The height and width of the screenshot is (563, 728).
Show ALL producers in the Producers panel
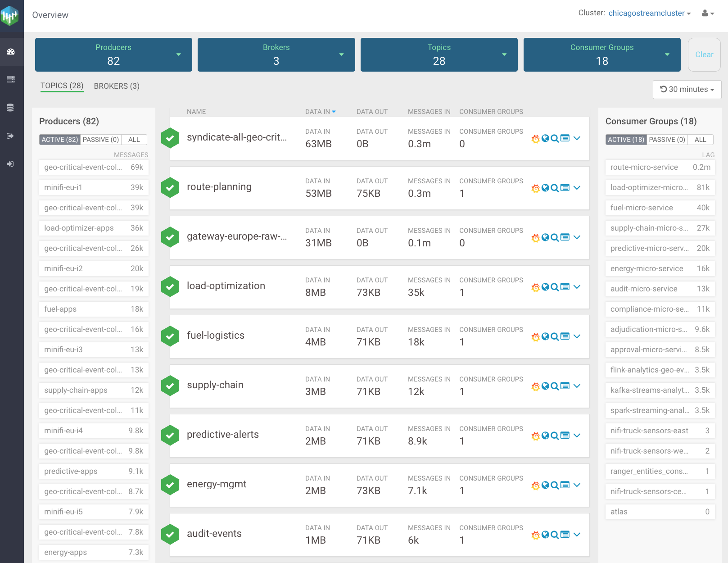134,140
